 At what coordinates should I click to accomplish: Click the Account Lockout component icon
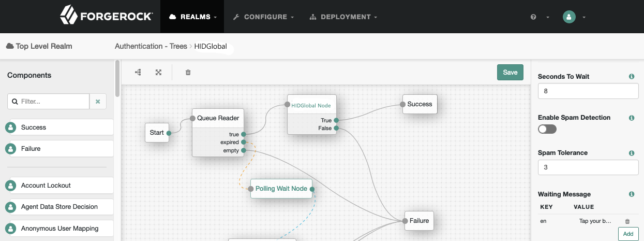coord(10,186)
